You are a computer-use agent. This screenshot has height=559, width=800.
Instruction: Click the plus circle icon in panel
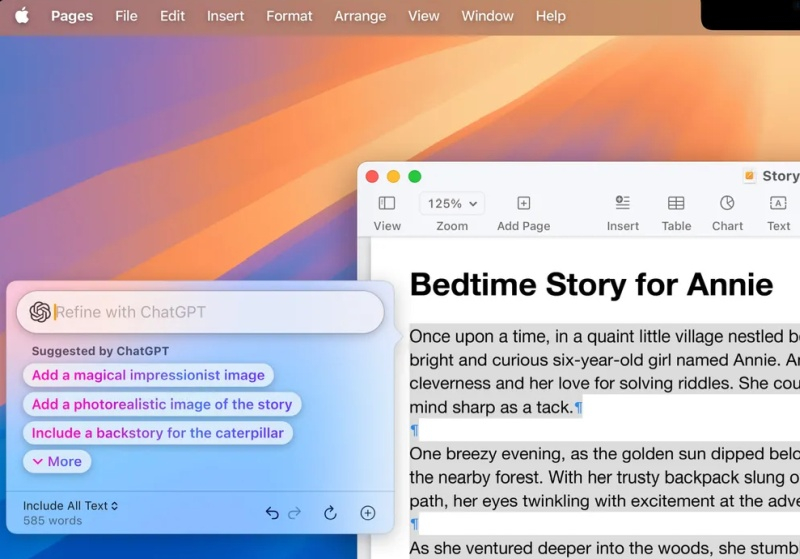point(368,513)
